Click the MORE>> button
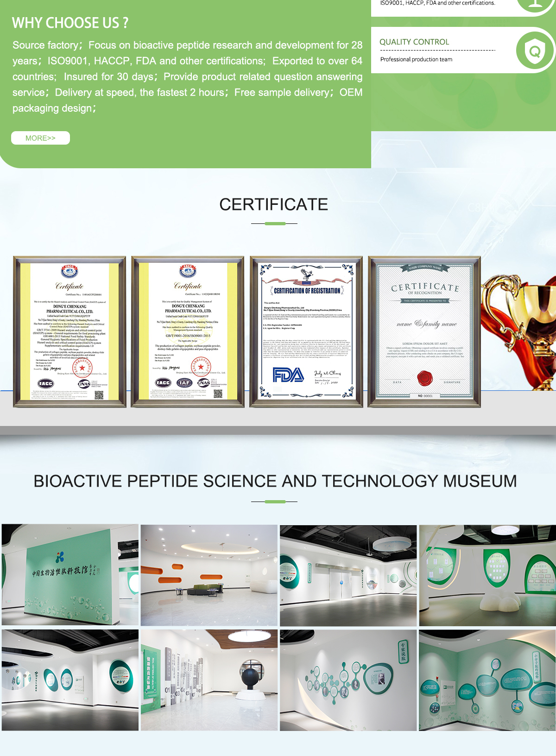This screenshot has height=756, width=556. 40,138
